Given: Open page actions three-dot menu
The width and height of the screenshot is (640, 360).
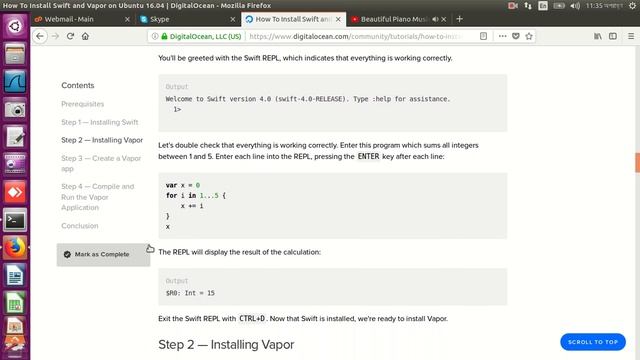Looking at the screenshot, I should click(502, 36).
